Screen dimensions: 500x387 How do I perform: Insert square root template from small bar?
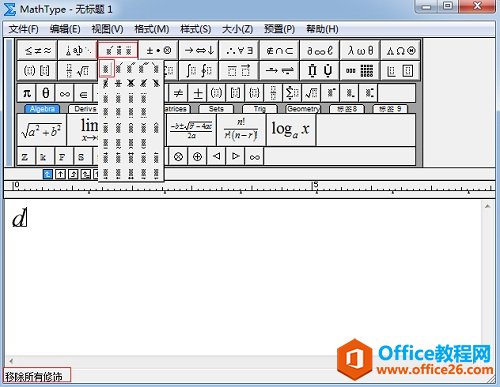pos(311,93)
